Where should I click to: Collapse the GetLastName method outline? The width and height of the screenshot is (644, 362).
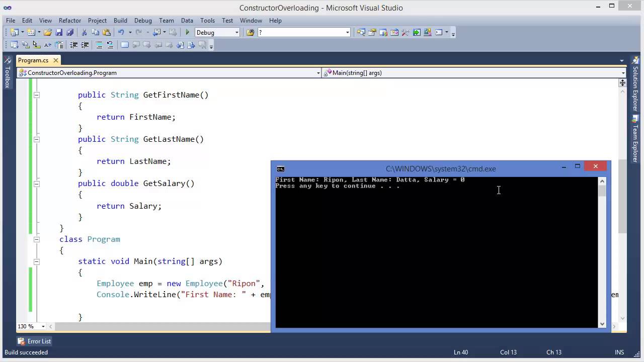click(36, 139)
